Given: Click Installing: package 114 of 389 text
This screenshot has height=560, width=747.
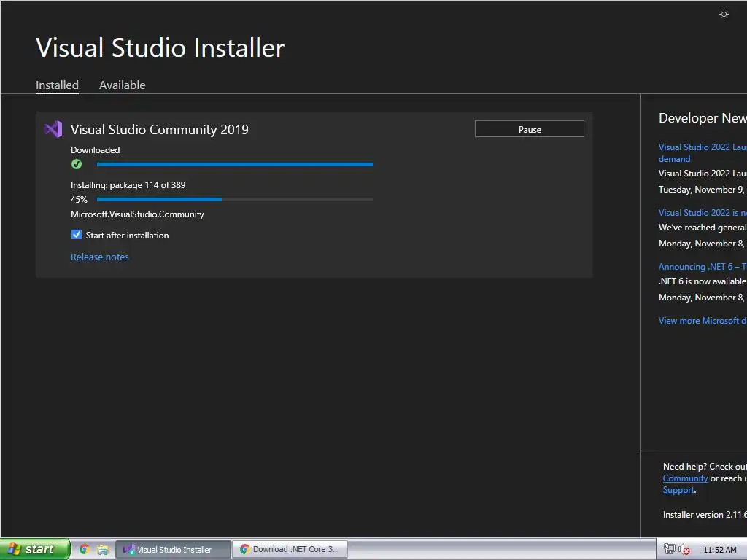Looking at the screenshot, I should [x=128, y=184].
